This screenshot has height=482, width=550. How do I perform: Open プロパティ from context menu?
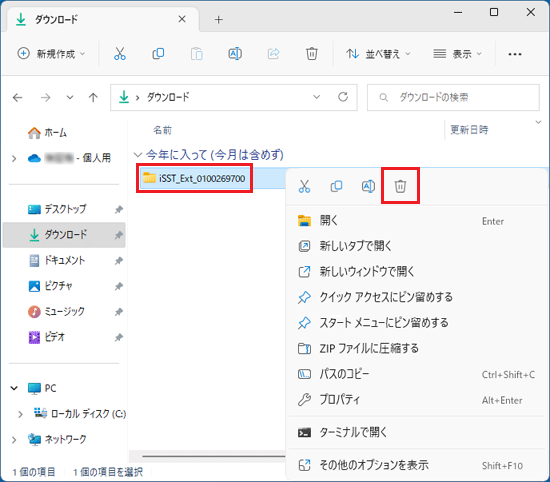click(417, 400)
